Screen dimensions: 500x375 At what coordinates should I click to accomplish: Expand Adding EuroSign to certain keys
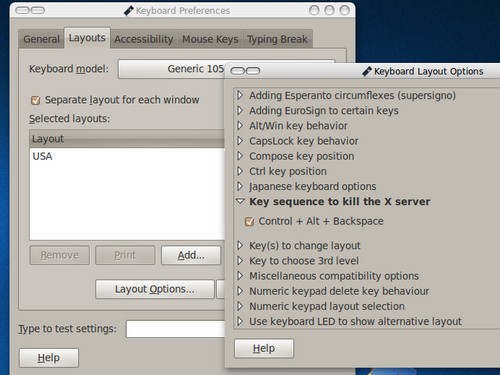tap(240, 110)
